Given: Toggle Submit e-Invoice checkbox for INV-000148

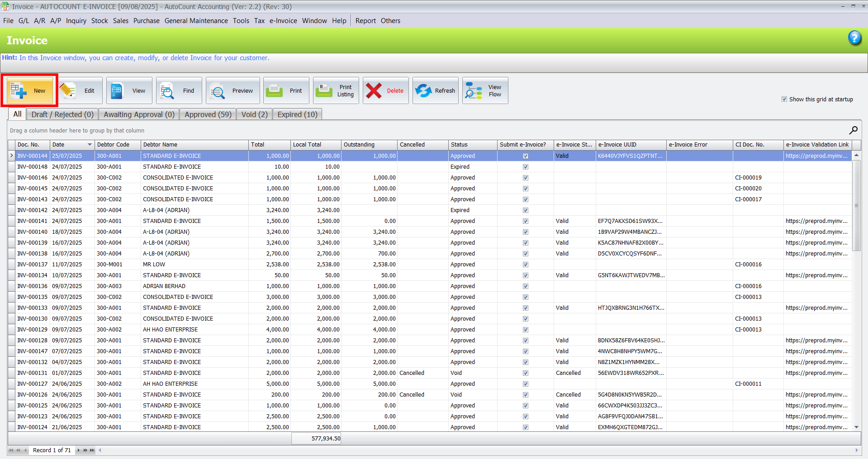Looking at the screenshot, I should 525,167.
